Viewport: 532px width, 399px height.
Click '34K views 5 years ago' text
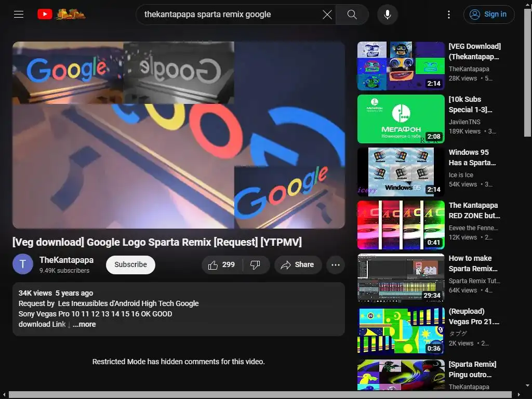click(56, 293)
